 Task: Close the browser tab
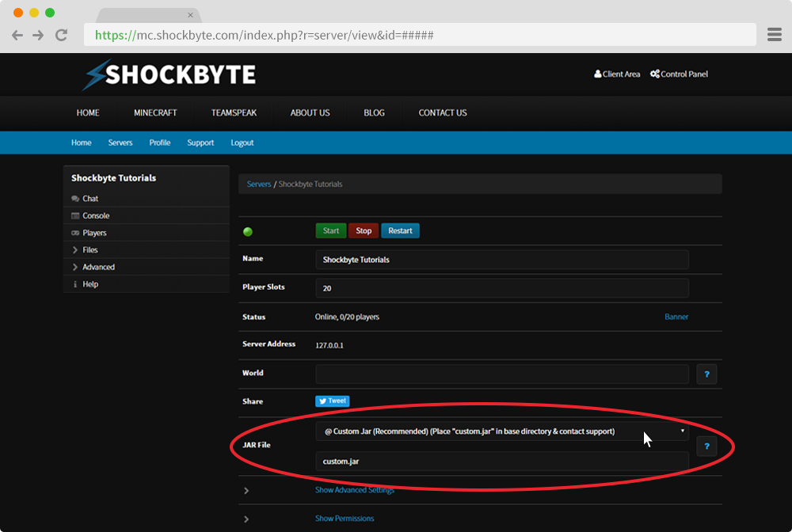pyautogui.click(x=190, y=15)
